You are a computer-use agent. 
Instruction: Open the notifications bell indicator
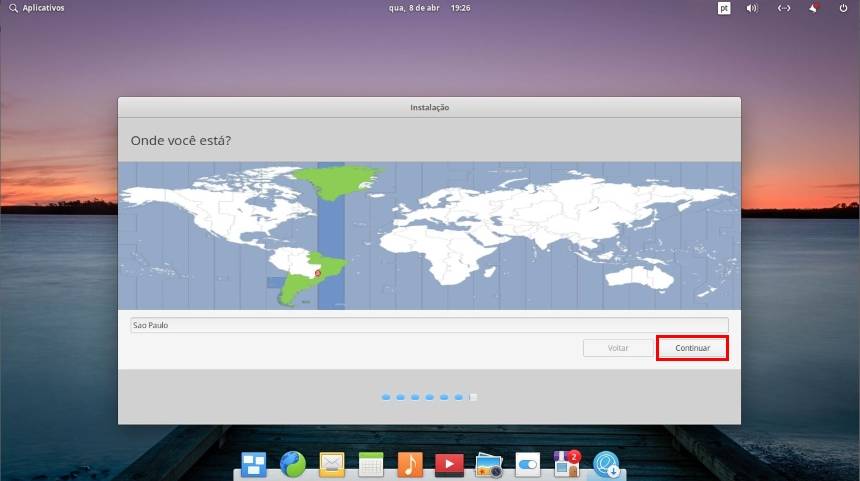814,8
